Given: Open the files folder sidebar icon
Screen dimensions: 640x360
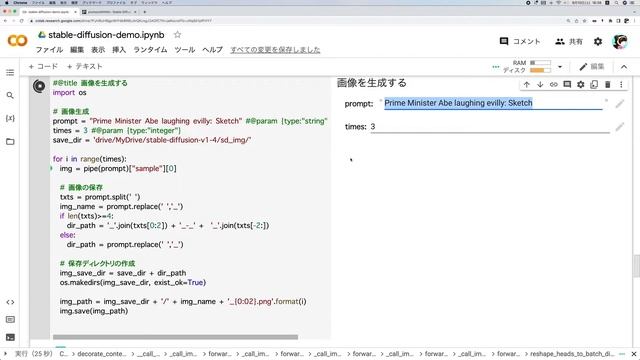Looking at the screenshot, I should pos(10,142).
